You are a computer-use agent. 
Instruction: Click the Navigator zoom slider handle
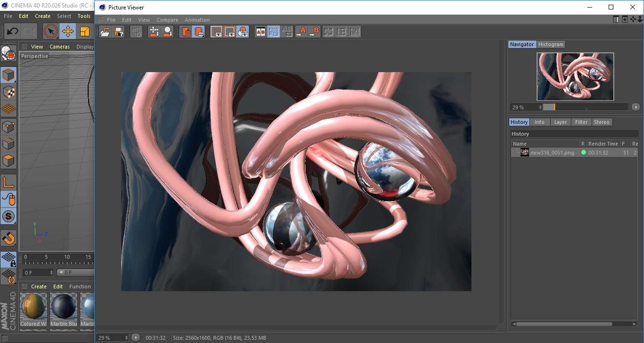[x=554, y=107]
